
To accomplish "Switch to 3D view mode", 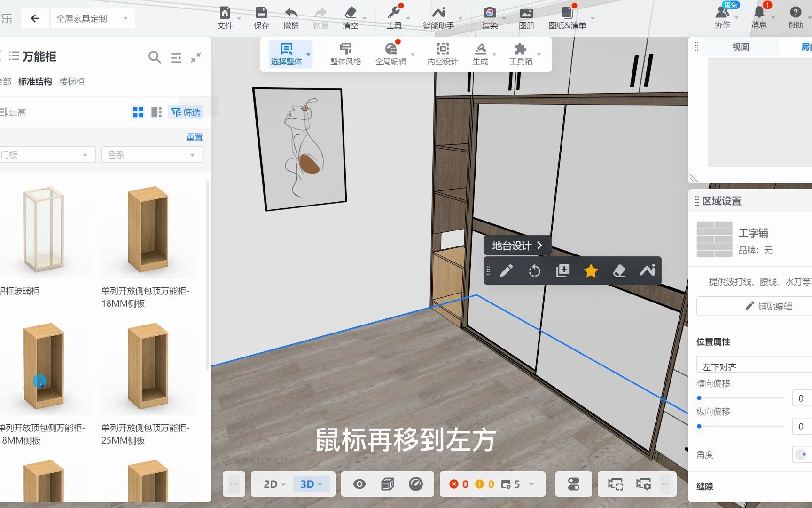I will (312, 484).
